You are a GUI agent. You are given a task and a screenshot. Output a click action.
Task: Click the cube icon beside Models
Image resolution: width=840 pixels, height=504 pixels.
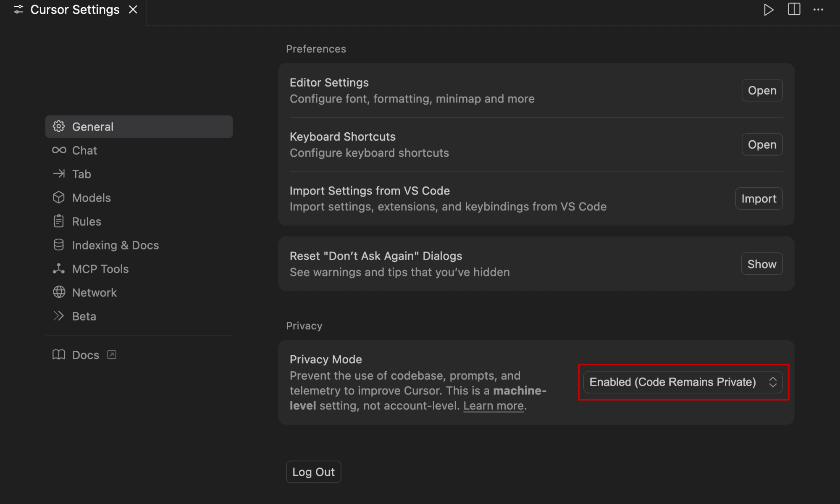click(59, 197)
